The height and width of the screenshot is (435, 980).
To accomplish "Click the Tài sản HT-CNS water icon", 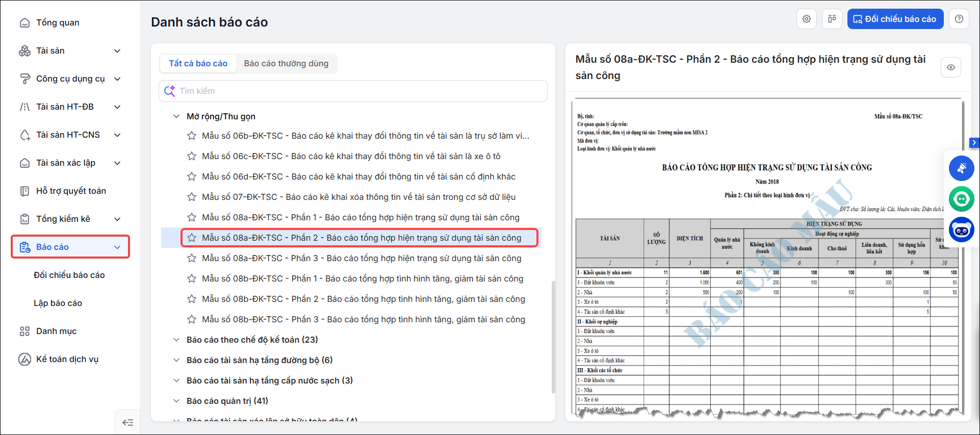I will (24, 135).
